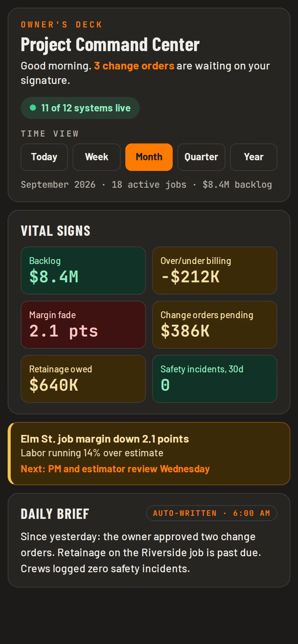Click the PM and estimator review next step

pos(115,469)
